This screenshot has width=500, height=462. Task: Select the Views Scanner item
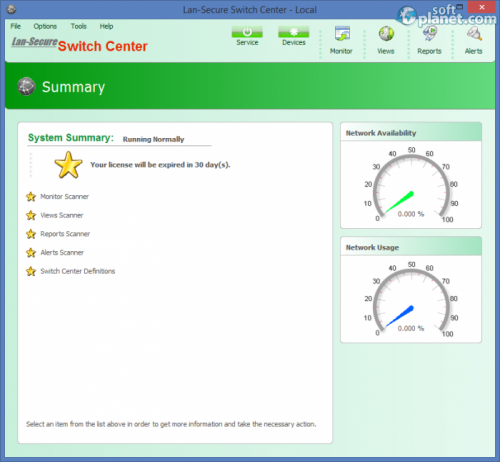[62, 215]
